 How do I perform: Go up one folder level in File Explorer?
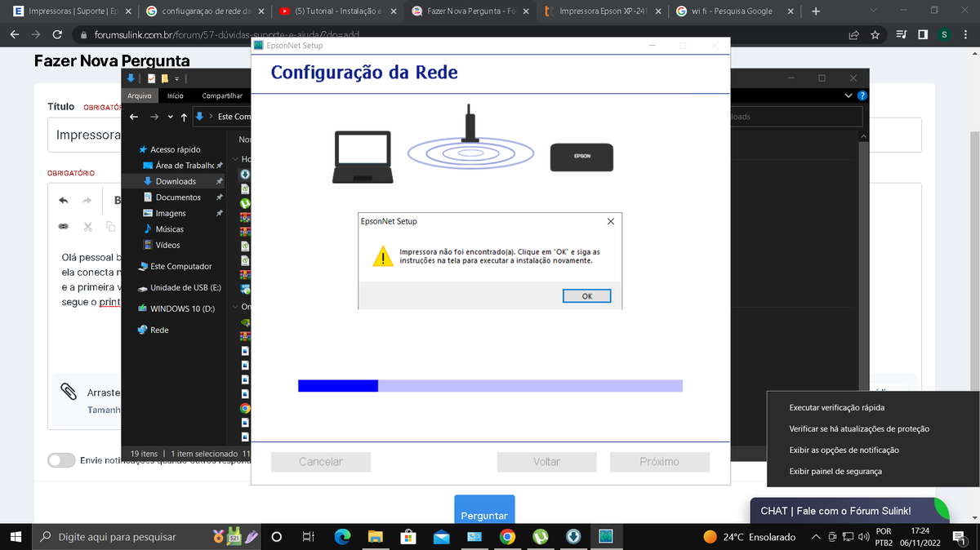tap(184, 117)
